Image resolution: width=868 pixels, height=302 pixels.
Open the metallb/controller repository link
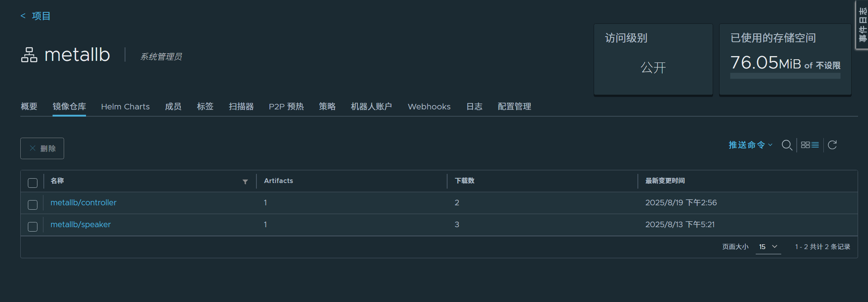84,203
